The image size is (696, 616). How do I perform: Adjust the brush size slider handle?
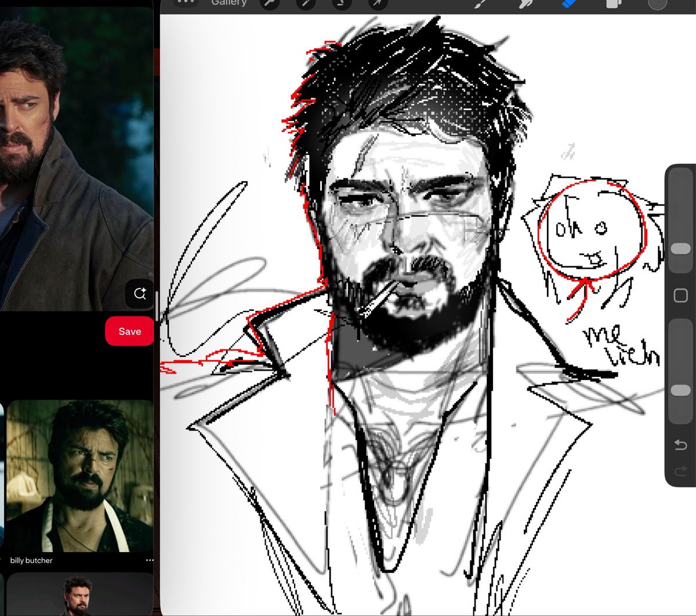[680, 248]
